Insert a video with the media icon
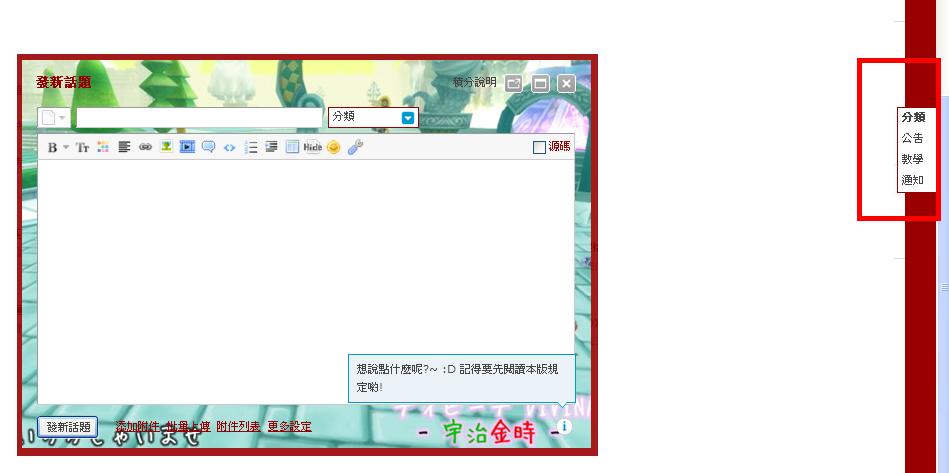The width and height of the screenshot is (949, 473). pyautogui.click(x=187, y=147)
